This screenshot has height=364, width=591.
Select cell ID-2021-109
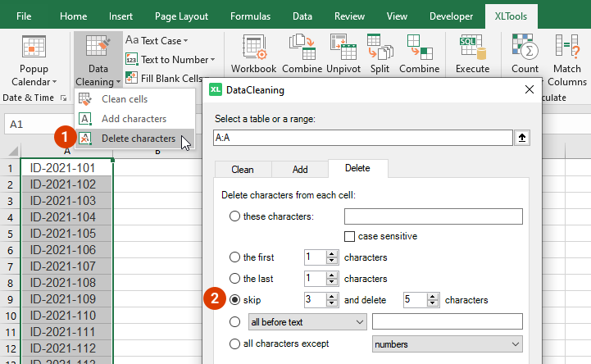point(66,298)
